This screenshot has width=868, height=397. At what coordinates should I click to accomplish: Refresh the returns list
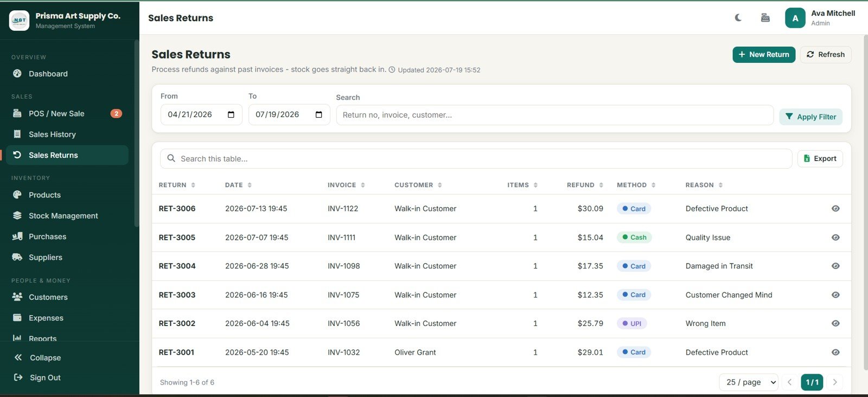pos(826,54)
